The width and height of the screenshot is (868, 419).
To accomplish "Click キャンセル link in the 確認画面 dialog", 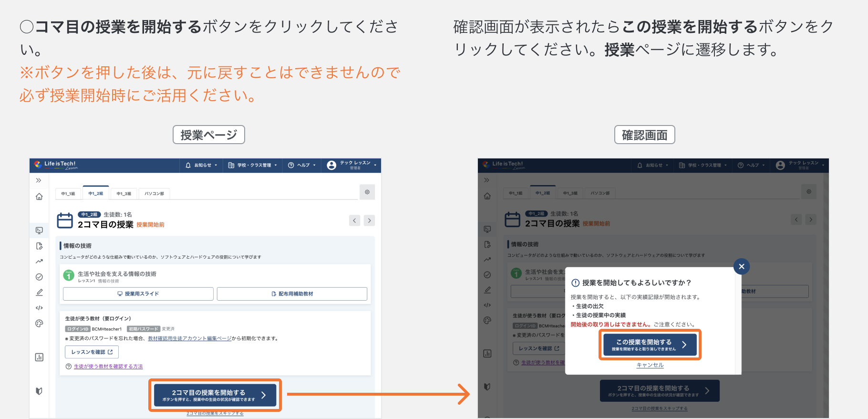I will pos(650,365).
